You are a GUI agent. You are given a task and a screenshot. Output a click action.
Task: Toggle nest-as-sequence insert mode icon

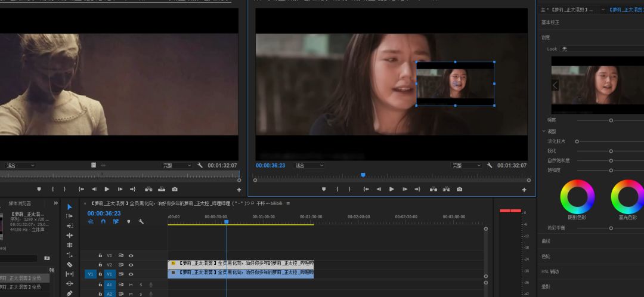click(91, 221)
